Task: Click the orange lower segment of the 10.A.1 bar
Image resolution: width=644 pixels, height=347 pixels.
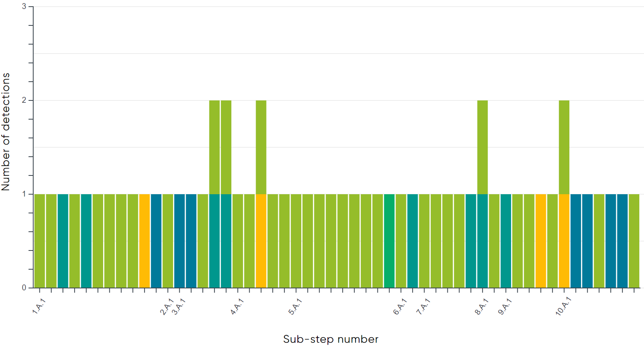Action: (x=564, y=241)
